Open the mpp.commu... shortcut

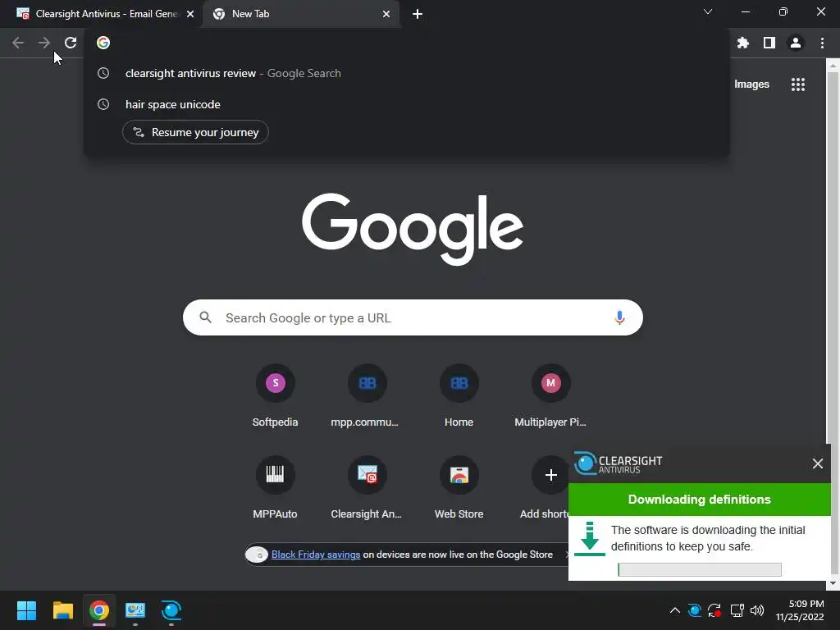pyautogui.click(x=367, y=395)
